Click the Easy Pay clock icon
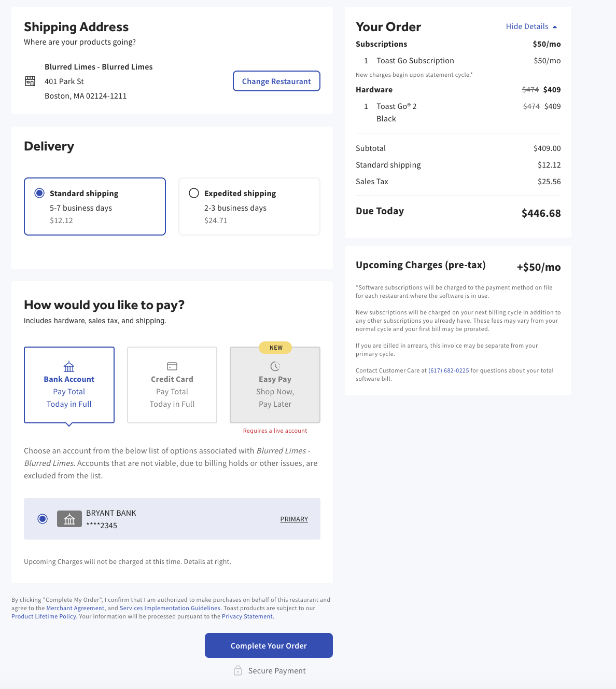The height and width of the screenshot is (689, 616). coord(275,365)
